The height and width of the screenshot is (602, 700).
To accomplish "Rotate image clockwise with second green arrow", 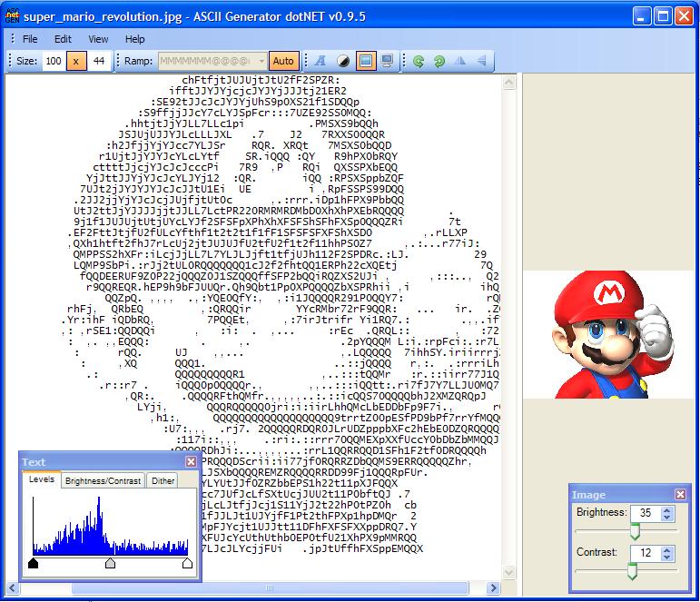I will click(439, 61).
